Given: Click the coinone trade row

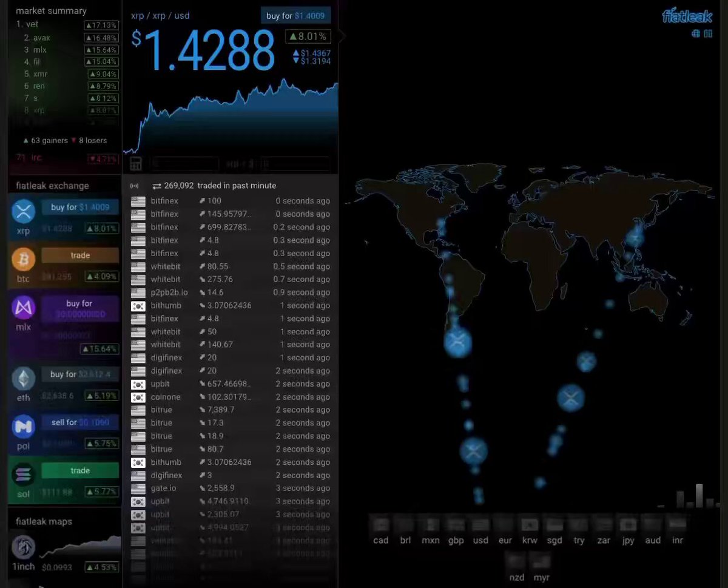Looking at the screenshot, I should (x=231, y=397).
